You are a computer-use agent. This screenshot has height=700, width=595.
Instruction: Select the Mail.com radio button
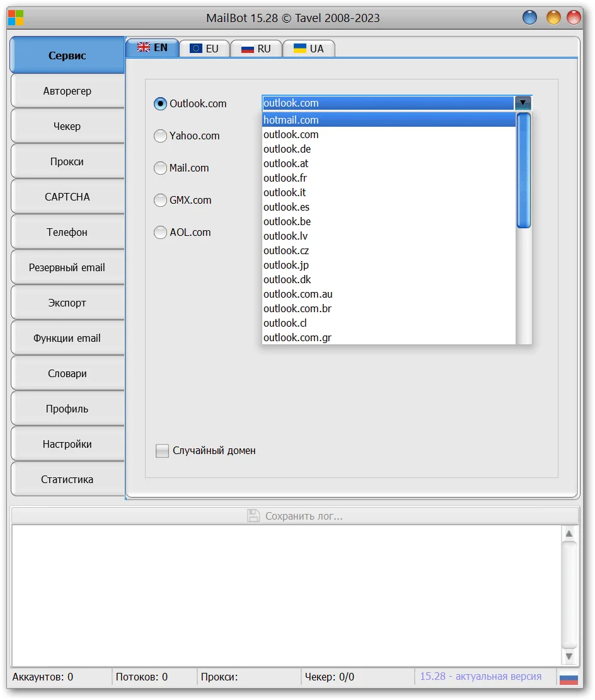(160, 168)
